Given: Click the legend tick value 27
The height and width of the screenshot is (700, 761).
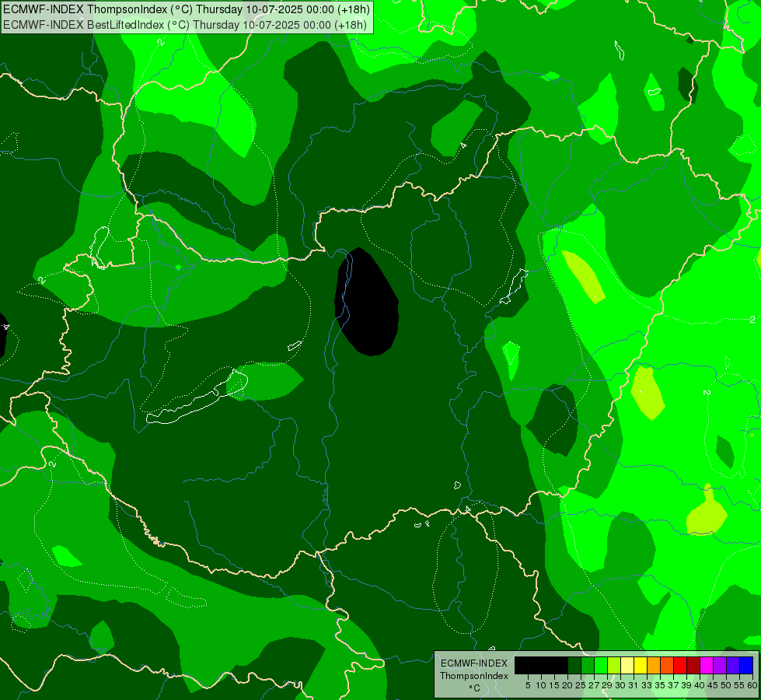Looking at the screenshot, I should [594, 685].
